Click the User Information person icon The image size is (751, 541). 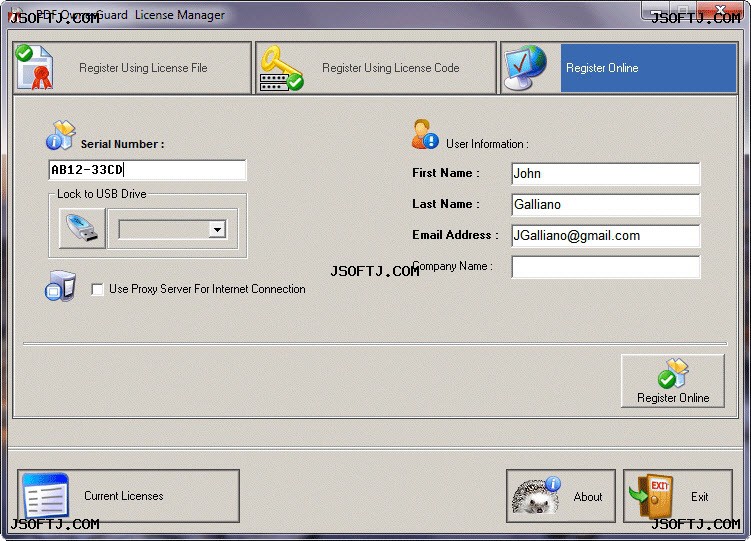point(425,135)
